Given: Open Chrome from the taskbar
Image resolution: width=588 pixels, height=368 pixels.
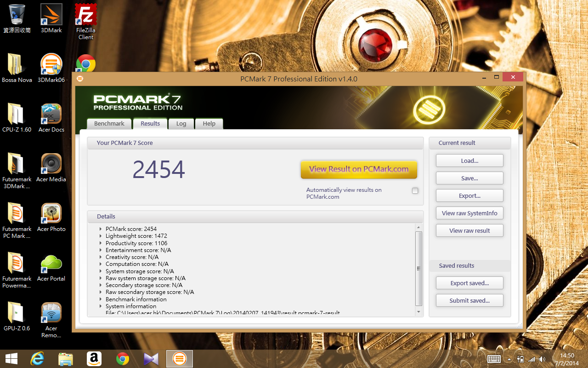Looking at the screenshot, I should pos(123,359).
